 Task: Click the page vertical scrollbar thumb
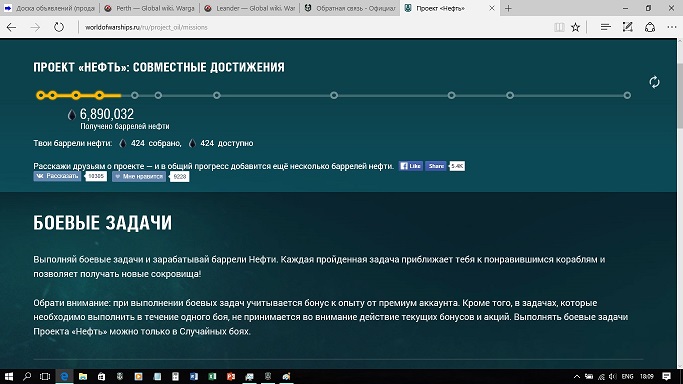(x=680, y=96)
